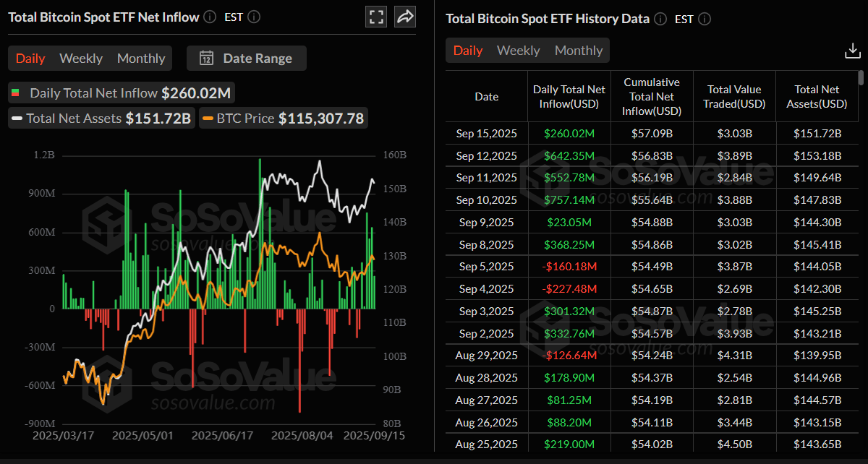The image size is (868, 464).
Task: Switch inflow chart to Monthly view
Action: point(140,58)
